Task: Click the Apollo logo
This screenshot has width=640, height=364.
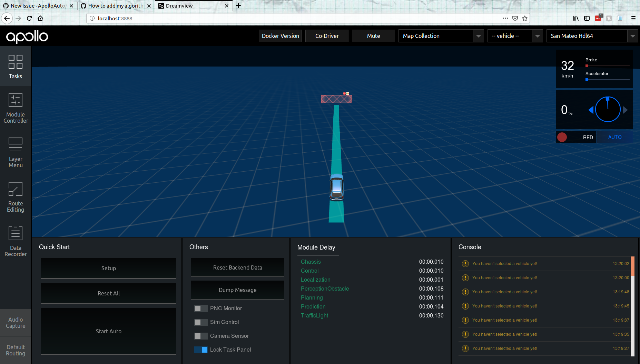Action: click(27, 37)
